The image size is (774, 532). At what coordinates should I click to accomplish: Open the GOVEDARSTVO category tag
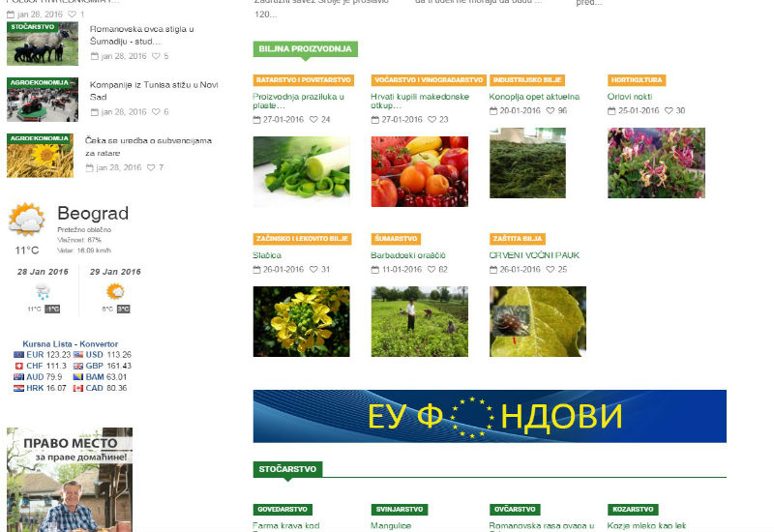coord(283,510)
